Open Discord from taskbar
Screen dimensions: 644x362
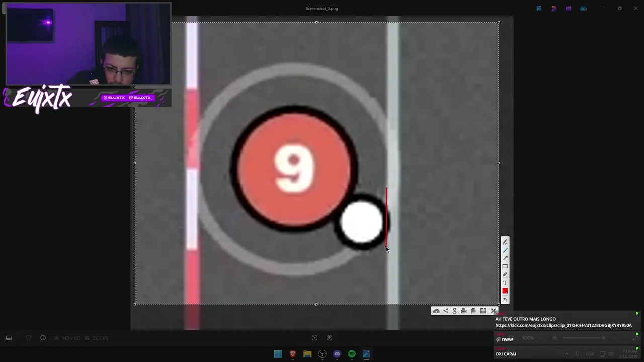[x=337, y=354]
